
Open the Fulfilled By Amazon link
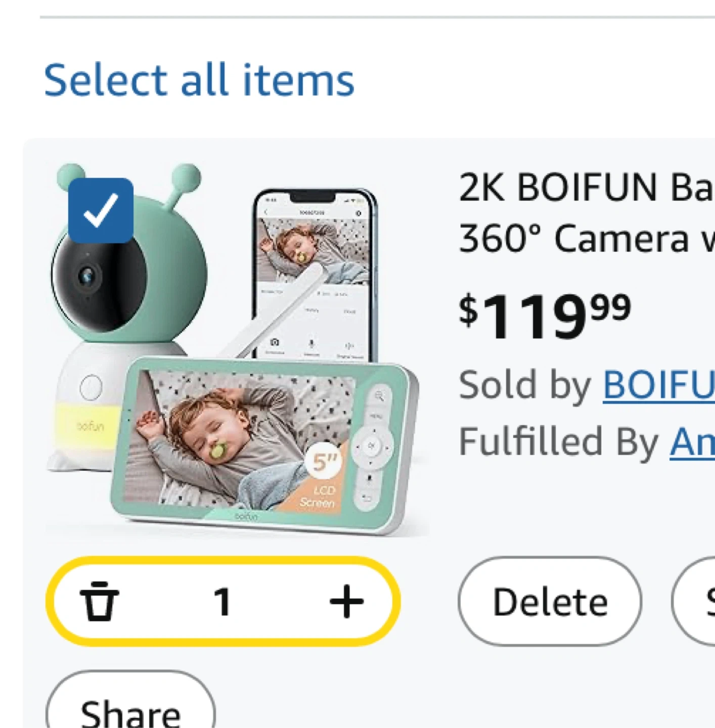(691, 442)
